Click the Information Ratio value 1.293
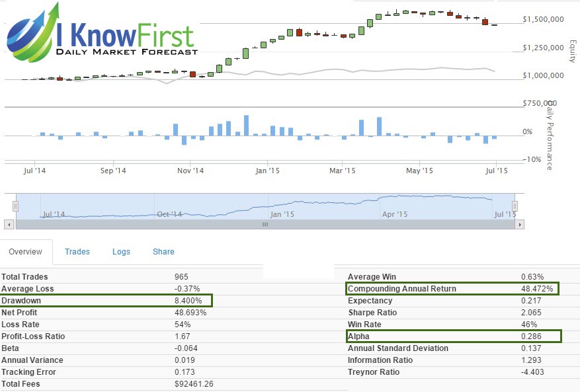Image resolution: width=580 pixels, height=392 pixels. pyautogui.click(x=531, y=360)
